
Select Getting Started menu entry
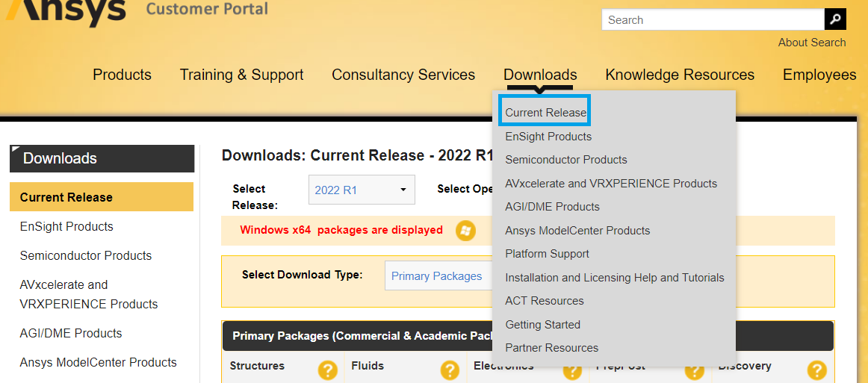click(542, 324)
